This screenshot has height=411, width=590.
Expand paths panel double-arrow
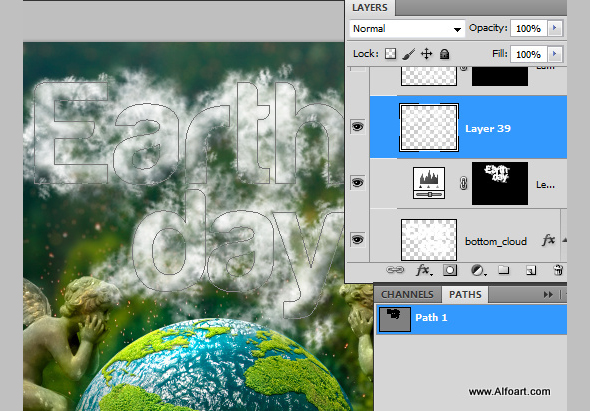coord(548,295)
